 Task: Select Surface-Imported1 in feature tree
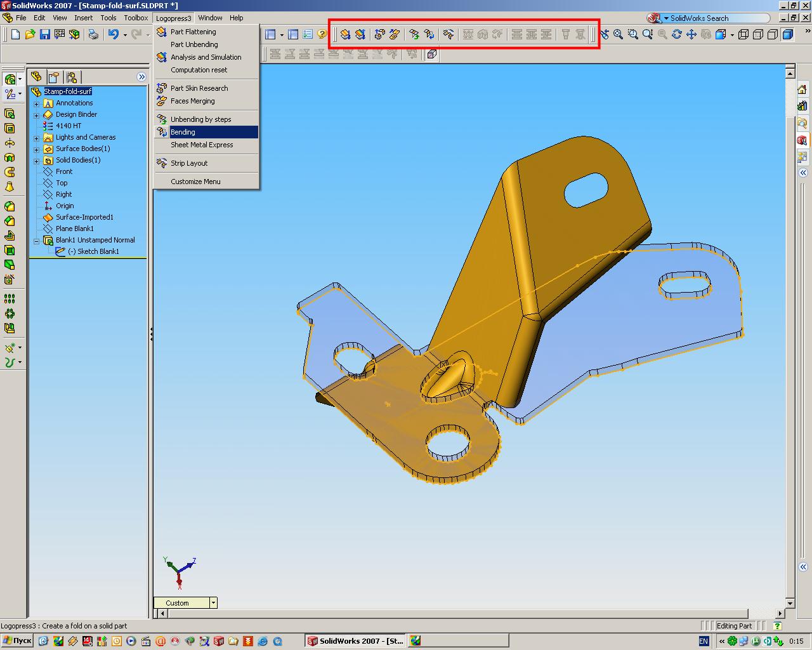point(84,217)
